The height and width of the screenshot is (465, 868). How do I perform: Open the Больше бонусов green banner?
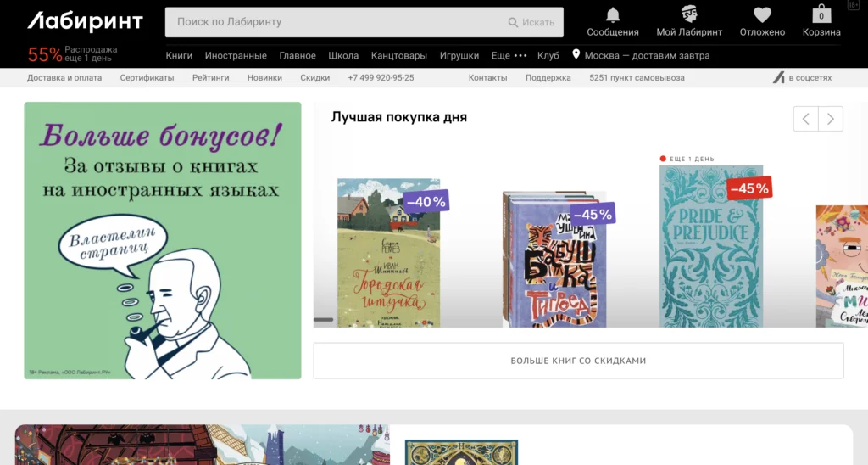[x=163, y=240]
